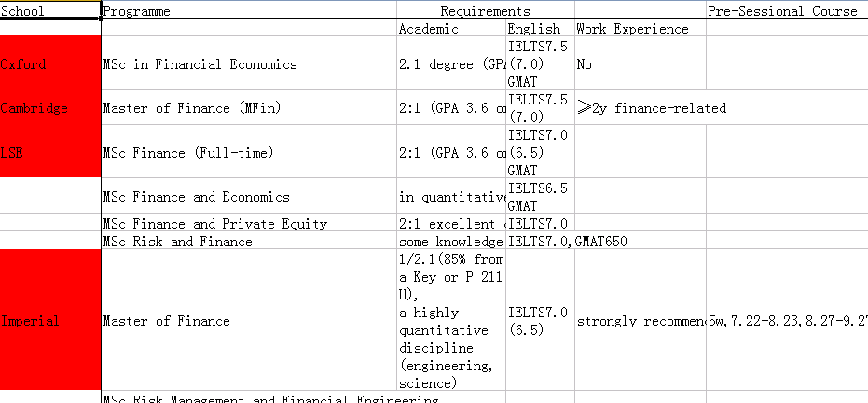Select the Academic sub-header cell
868x403 pixels.
[x=451, y=29]
